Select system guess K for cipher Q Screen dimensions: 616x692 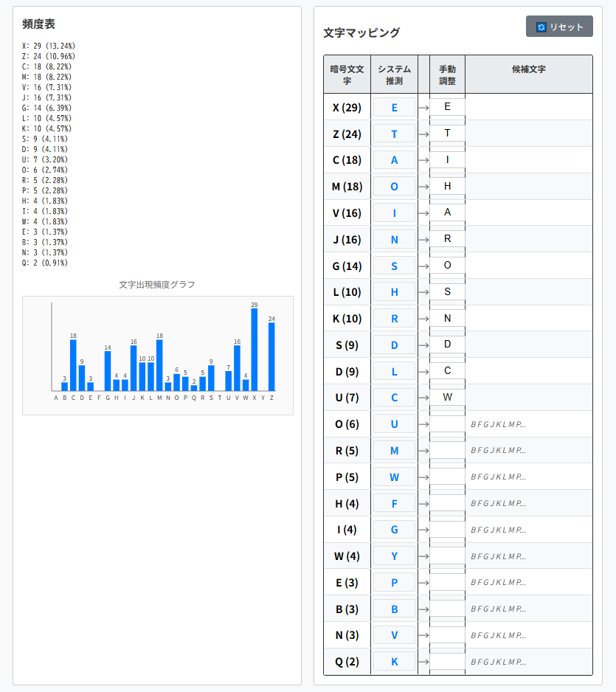[394, 662]
